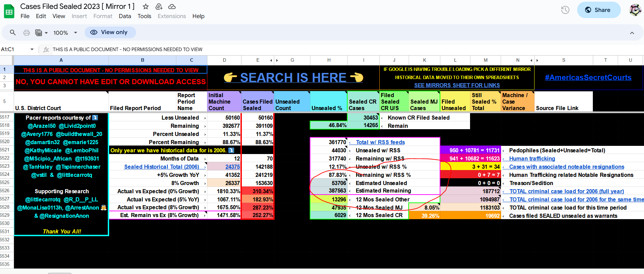Image resolution: width=644 pixels, height=274 pixels.
Task: Click the add-to-Drive shortcut icon
Action: [159, 6]
